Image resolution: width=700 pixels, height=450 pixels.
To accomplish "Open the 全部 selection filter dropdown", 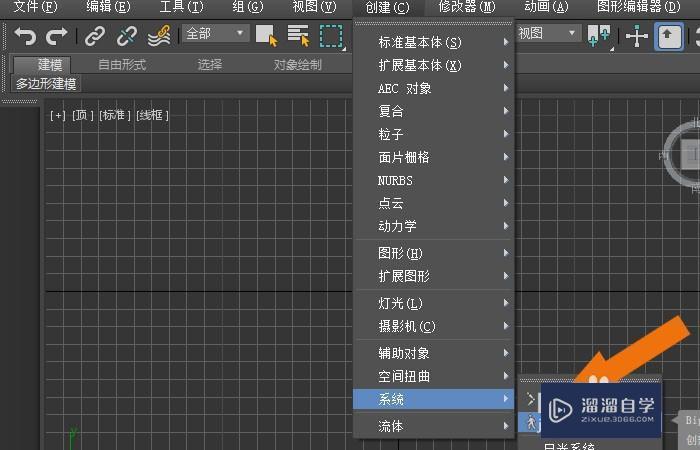I will (216, 33).
